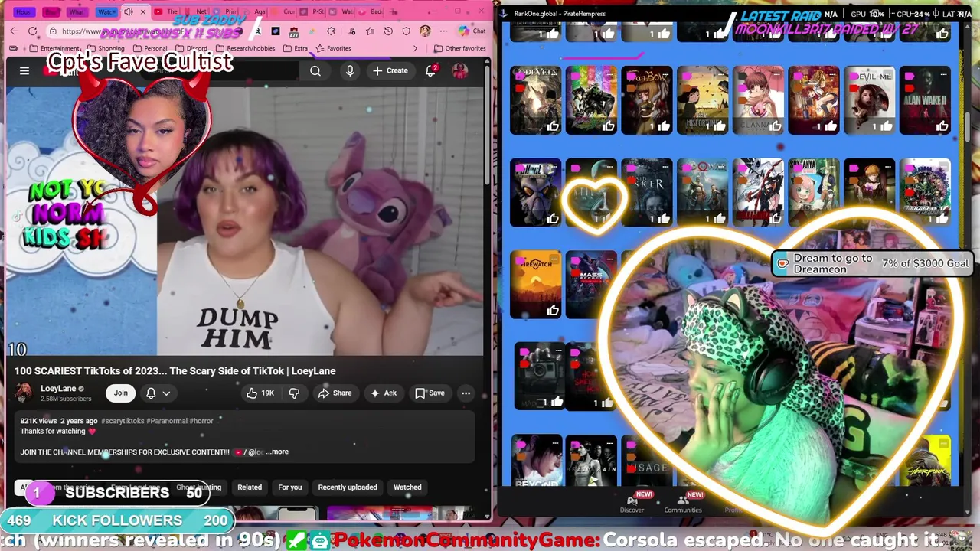Open the Extra favorites folder
This screenshot has height=551, width=980.
pos(296,48)
